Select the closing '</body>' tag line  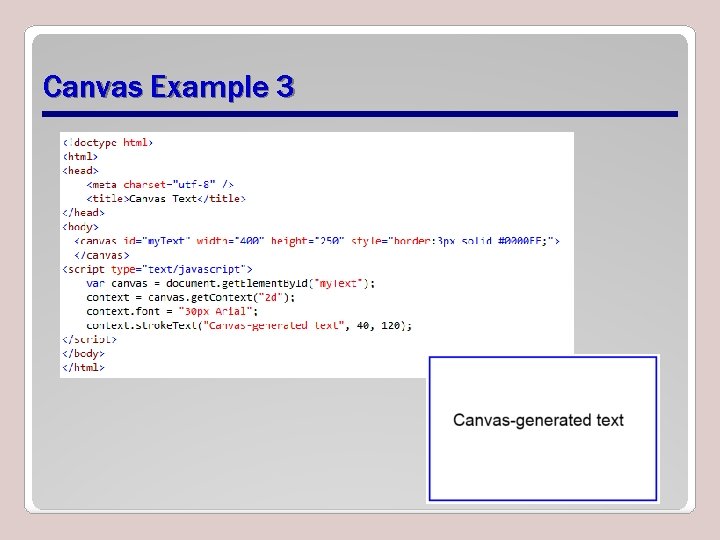(x=84, y=354)
